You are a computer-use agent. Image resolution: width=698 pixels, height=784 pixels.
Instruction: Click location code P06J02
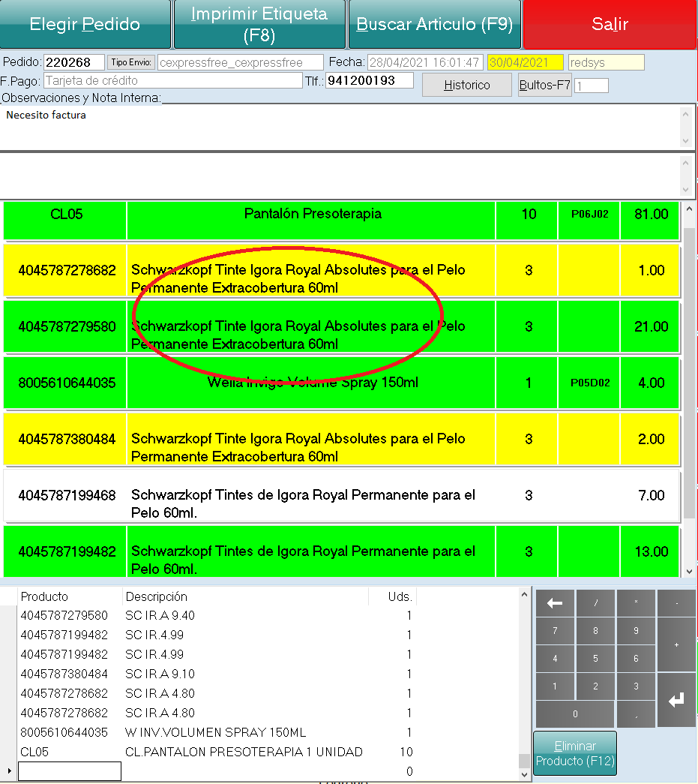click(x=589, y=214)
